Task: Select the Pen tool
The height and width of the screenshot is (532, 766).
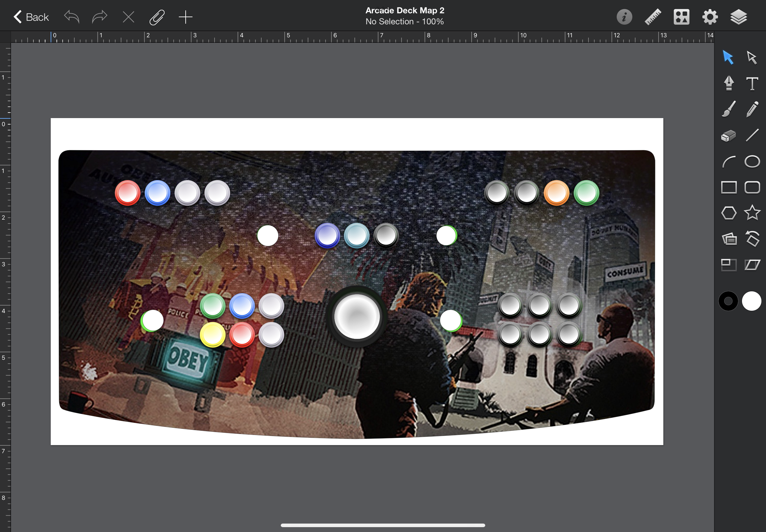Action: click(x=729, y=83)
